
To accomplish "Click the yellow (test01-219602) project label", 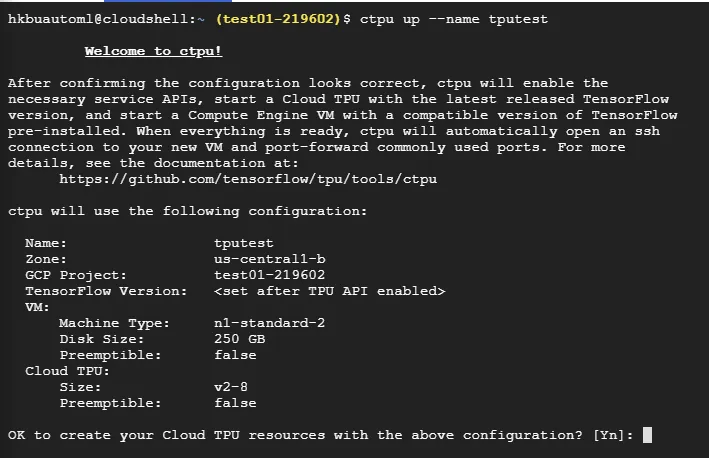I will 277,19.
